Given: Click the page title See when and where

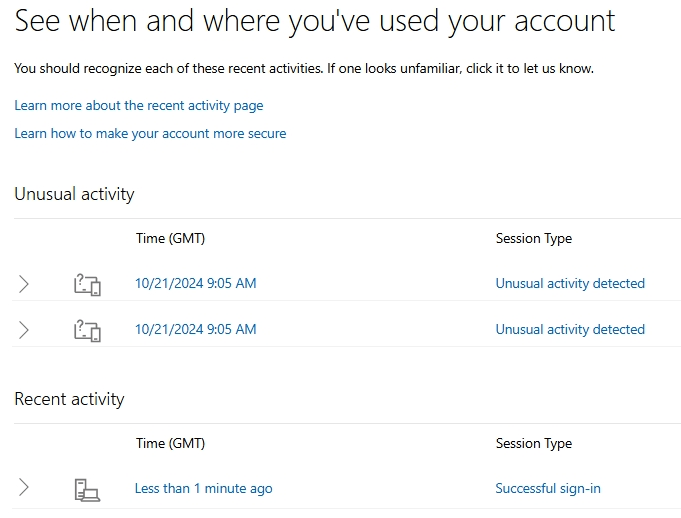Looking at the screenshot, I should pyautogui.click(x=315, y=21).
